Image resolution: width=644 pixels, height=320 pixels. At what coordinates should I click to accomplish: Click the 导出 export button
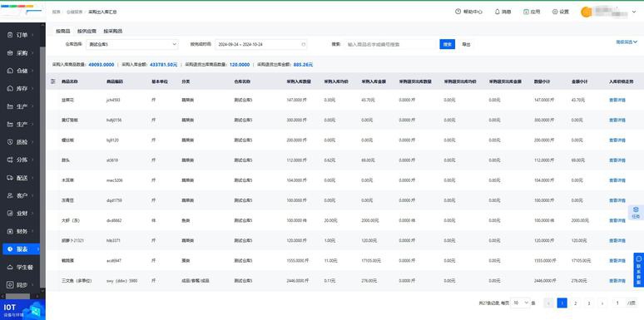pyautogui.click(x=466, y=44)
